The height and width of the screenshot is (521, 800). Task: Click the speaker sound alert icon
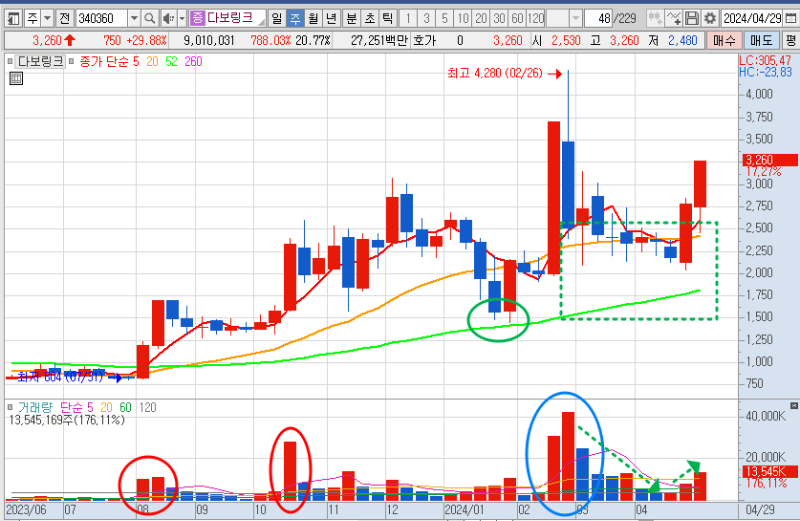pos(168,19)
